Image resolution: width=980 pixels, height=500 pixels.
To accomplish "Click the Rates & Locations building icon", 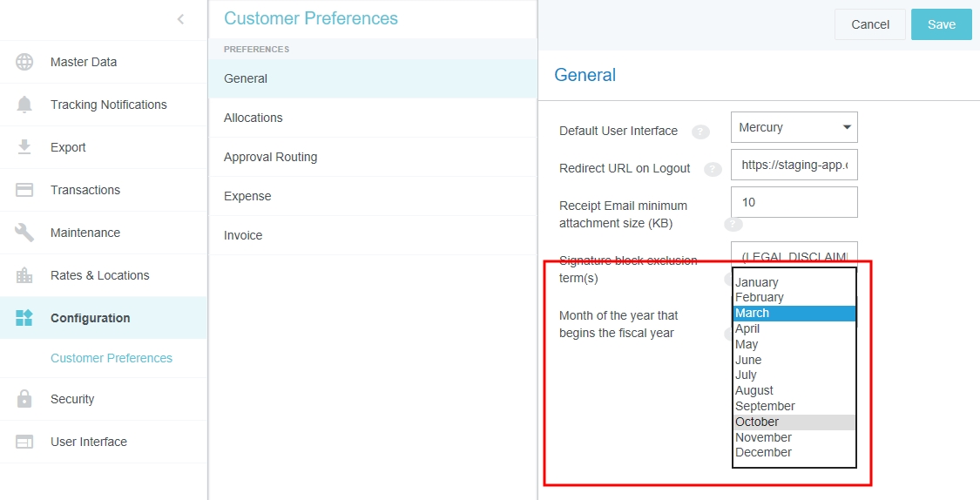I will (x=24, y=275).
